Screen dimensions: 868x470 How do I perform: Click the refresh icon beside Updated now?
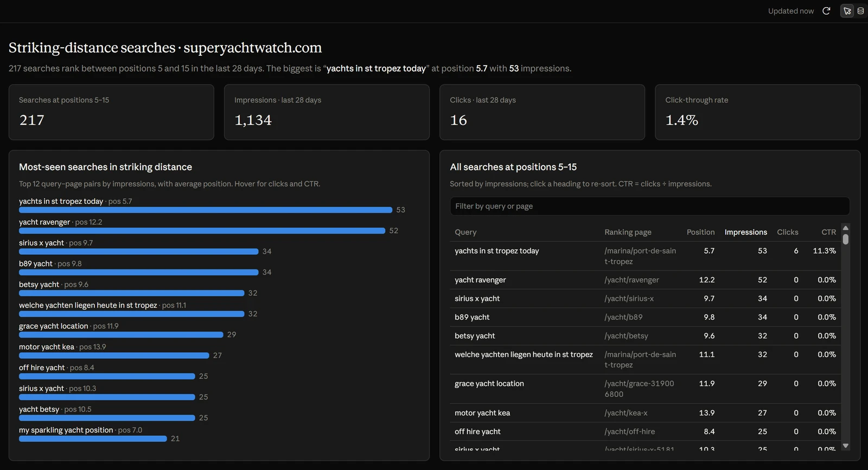coord(826,11)
